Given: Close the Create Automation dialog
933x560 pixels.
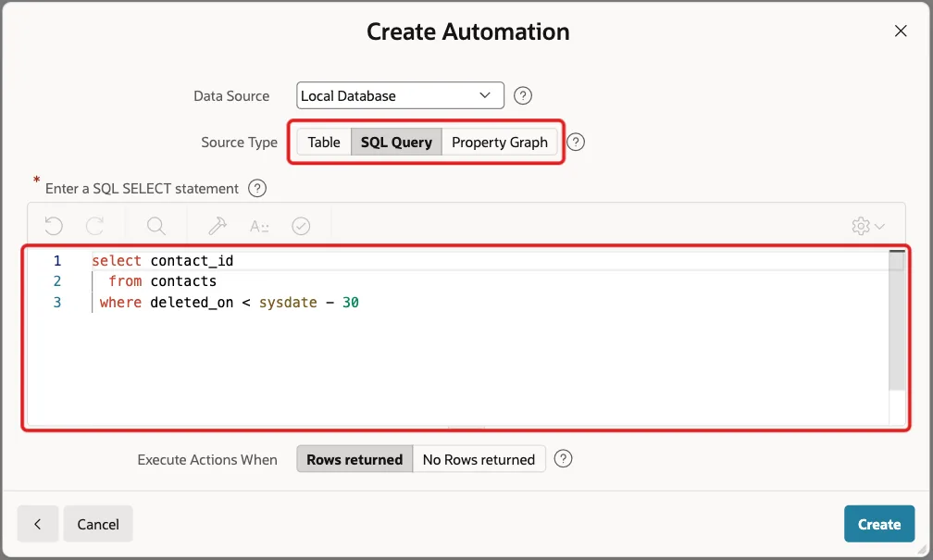Looking at the screenshot, I should tap(901, 31).
